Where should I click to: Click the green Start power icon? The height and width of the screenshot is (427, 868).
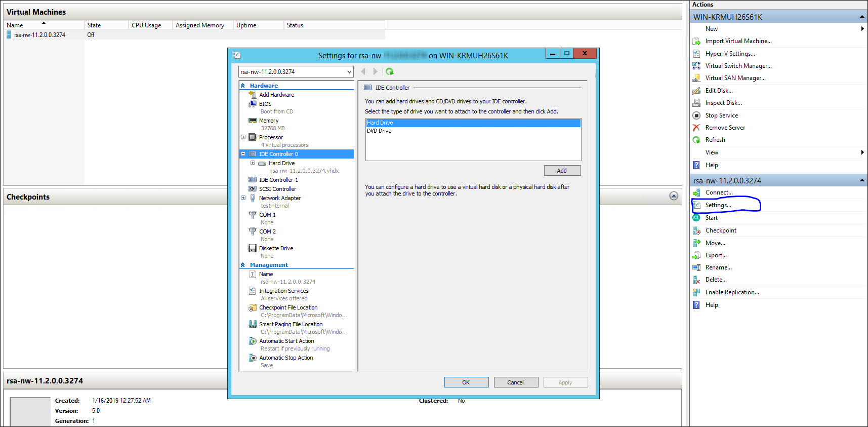696,218
